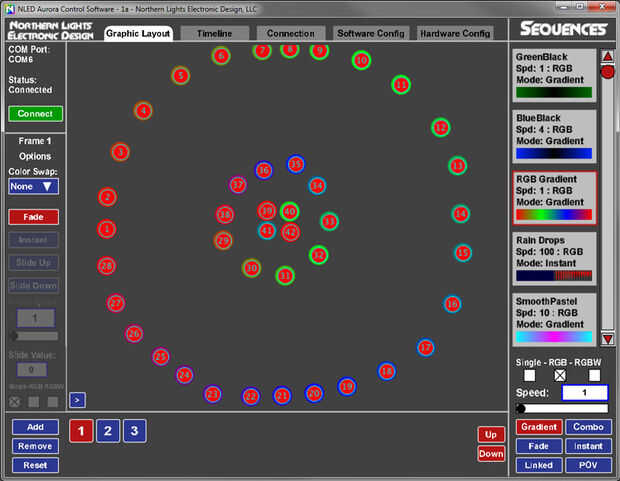Screen dimensions: 620x481
Task: Open the Color Swap dropdown
Action: 34,186
